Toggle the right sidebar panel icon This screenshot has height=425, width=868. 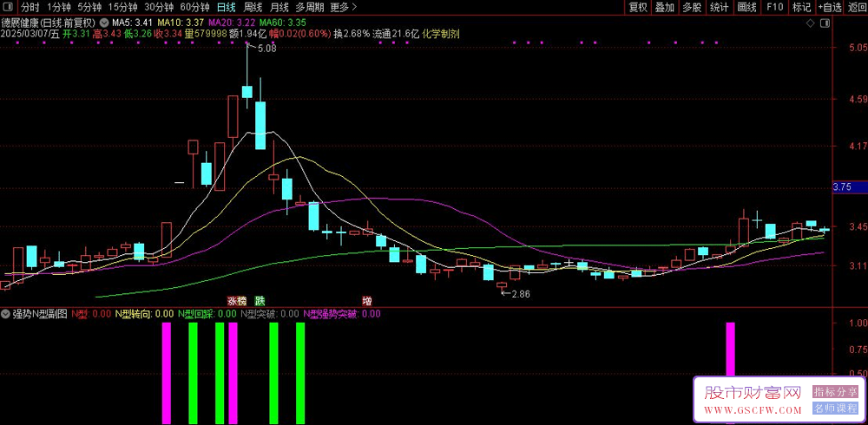click(825, 23)
